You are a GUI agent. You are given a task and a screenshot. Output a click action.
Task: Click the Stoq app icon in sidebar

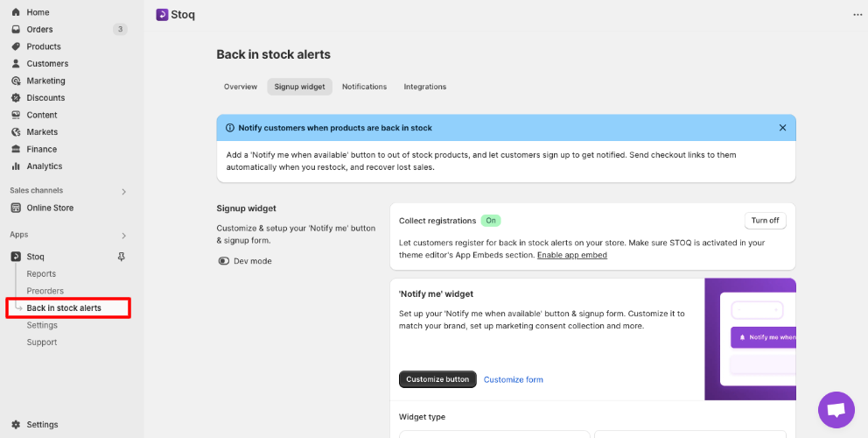[16, 257]
